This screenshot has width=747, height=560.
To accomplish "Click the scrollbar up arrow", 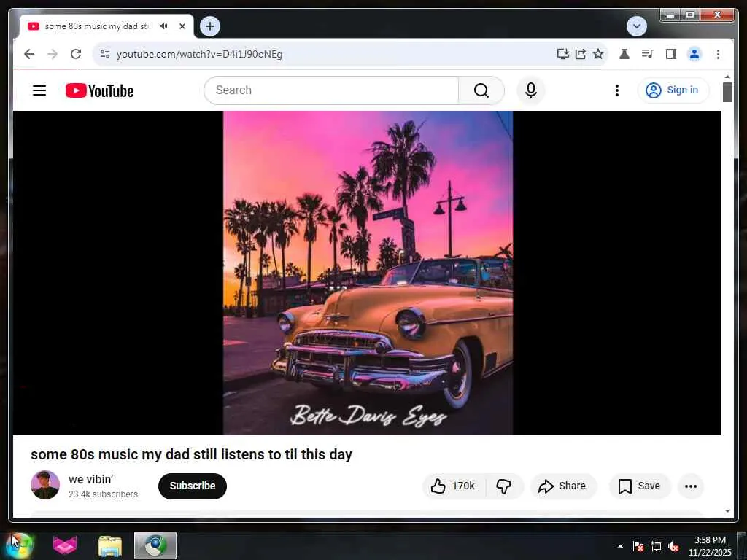I will (x=727, y=77).
